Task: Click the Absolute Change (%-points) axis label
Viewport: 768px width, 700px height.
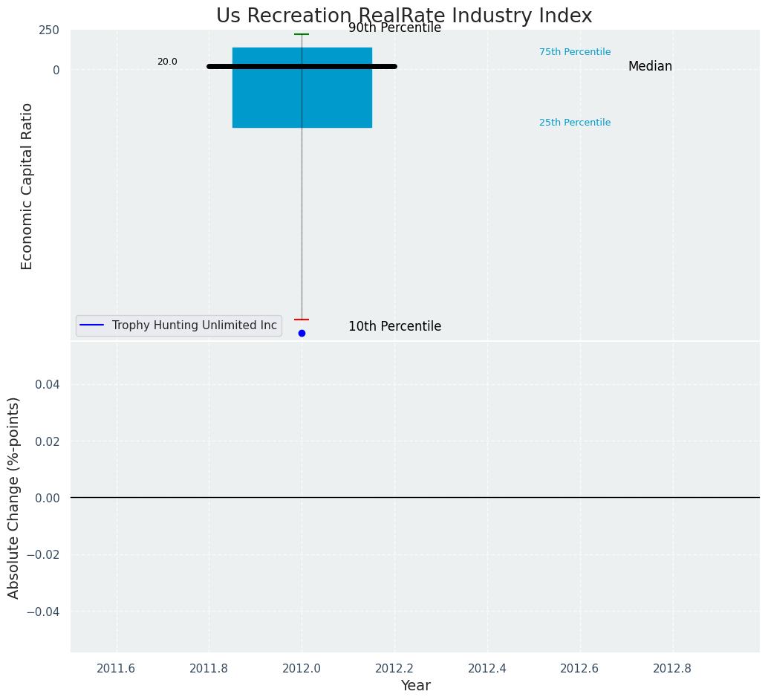Action: [x=14, y=497]
